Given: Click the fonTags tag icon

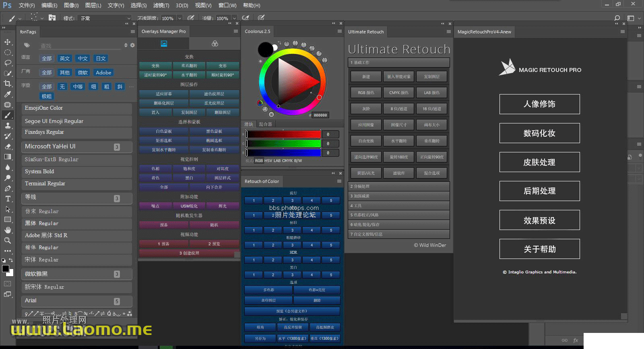Looking at the screenshot, I should pyautogui.click(x=27, y=45).
